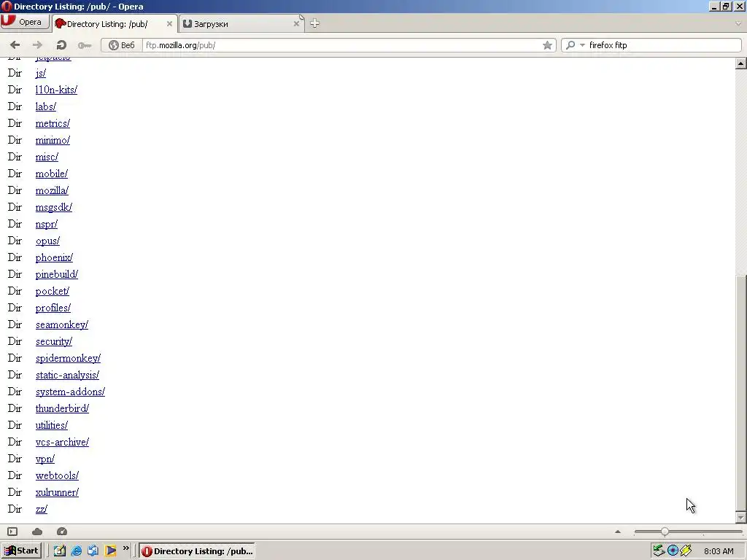The image size is (747, 560).
Task: Click the yellow lightning tray icon
Action: click(x=686, y=551)
